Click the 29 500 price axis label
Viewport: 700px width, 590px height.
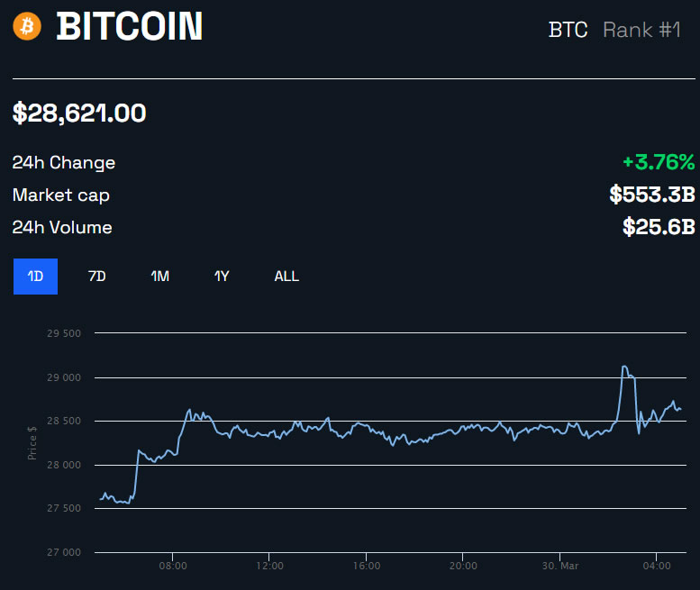point(64,333)
